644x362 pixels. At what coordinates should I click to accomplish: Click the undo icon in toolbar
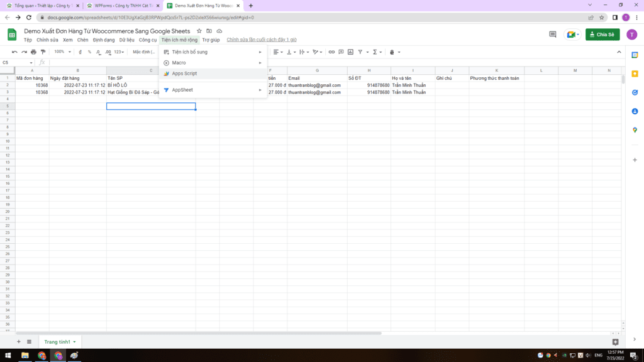14,52
